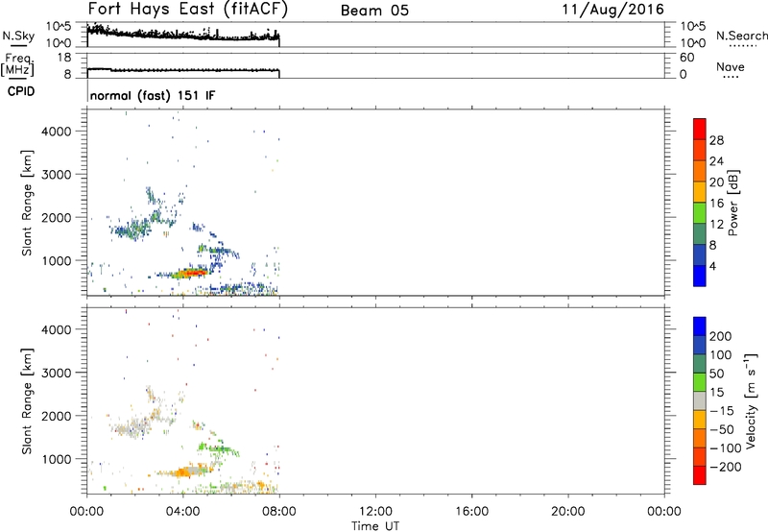Click the 'Velocity [m s-1]' colorbar title

[x=751, y=400]
